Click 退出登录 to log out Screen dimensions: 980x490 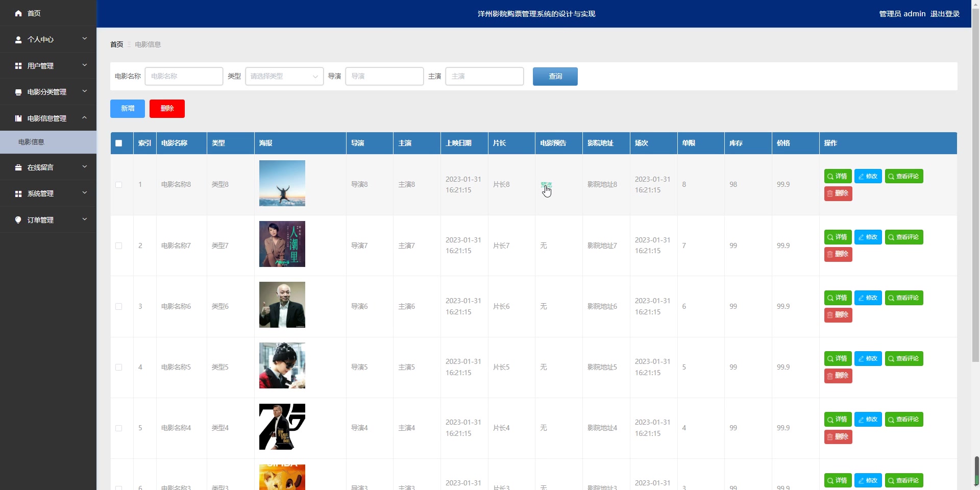tap(945, 14)
